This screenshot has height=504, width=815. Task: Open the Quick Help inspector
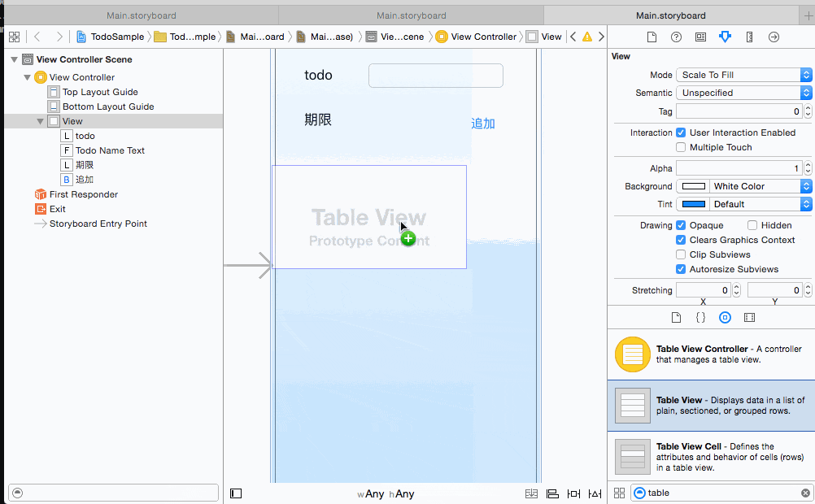tap(674, 37)
